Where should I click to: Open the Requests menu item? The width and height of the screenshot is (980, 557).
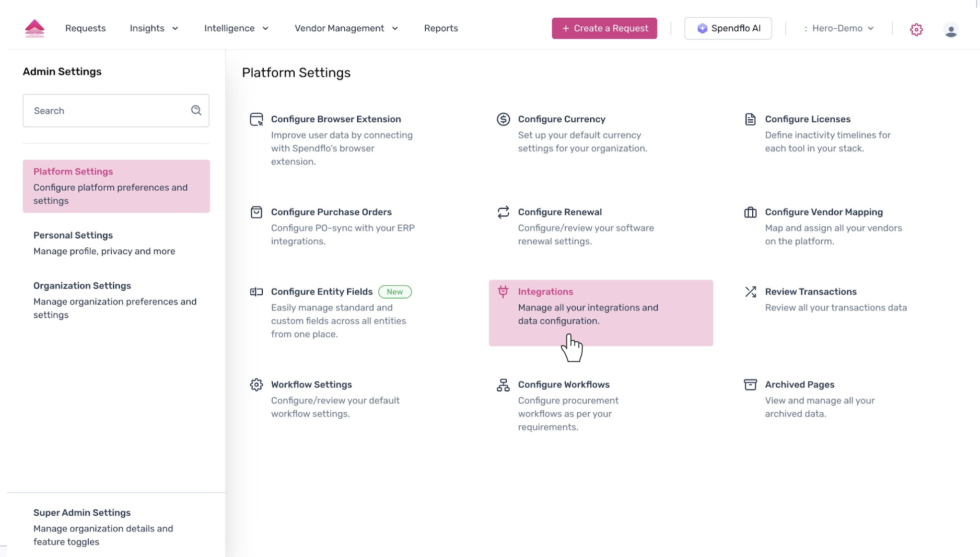pyautogui.click(x=85, y=28)
